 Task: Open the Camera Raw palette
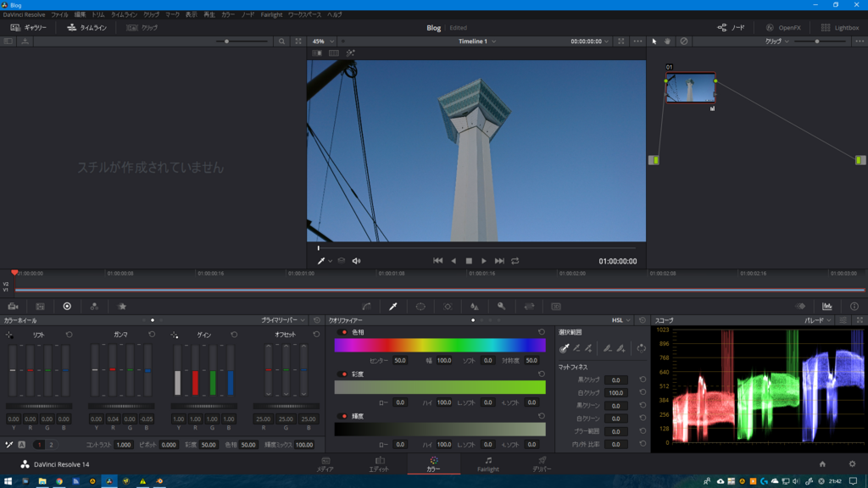(x=14, y=307)
